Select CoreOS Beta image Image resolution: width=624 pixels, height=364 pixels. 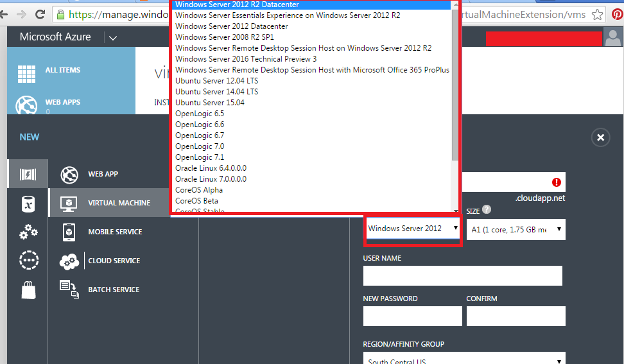point(313,202)
